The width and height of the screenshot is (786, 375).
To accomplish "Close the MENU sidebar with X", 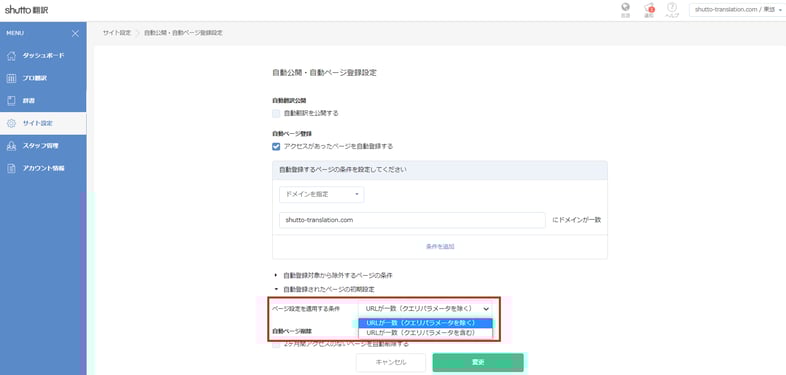I will pyautogui.click(x=75, y=34).
